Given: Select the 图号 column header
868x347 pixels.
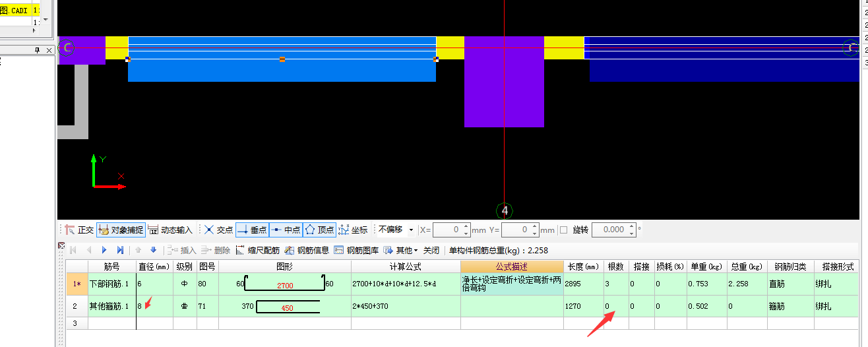Looking at the screenshot, I should tap(208, 267).
